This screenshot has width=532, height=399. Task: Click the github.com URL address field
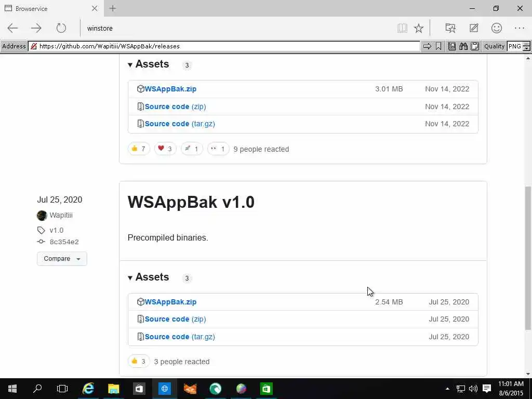click(x=224, y=46)
